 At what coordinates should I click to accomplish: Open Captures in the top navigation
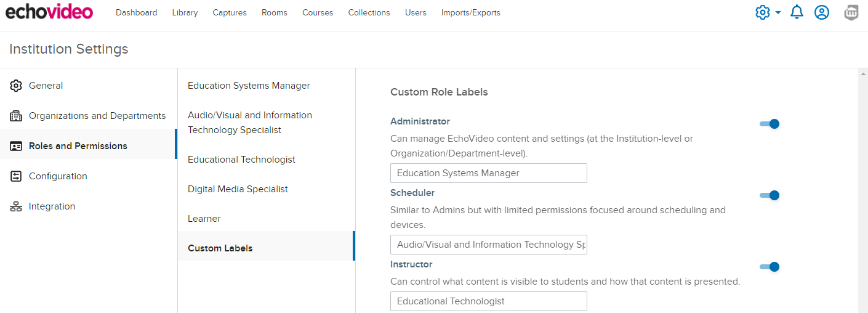(230, 12)
